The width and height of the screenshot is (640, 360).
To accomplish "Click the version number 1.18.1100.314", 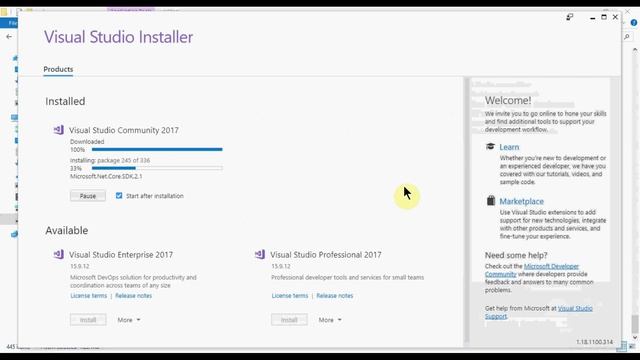I will click(595, 342).
